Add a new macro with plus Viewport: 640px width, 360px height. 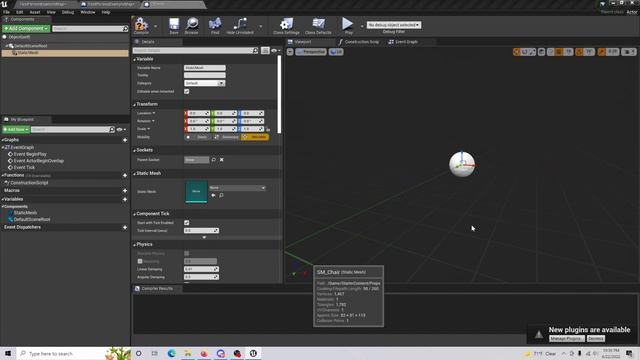pyautogui.click(x=125, y=191)
